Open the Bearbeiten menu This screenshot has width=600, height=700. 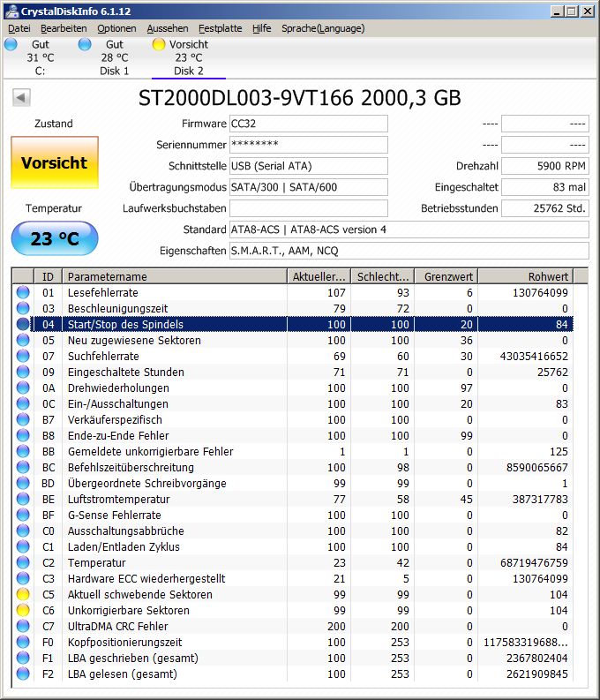[64, 28]
